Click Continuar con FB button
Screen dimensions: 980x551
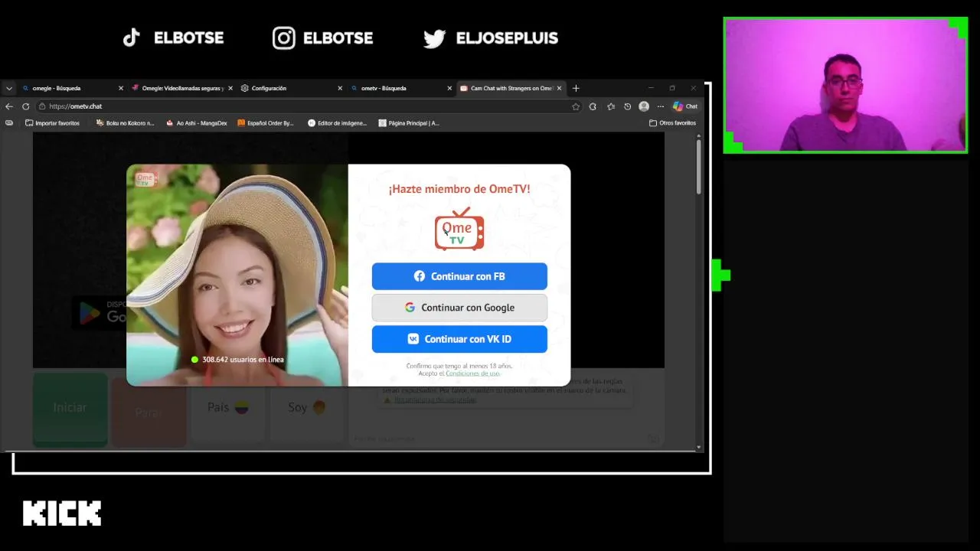(x=459, y=276)
